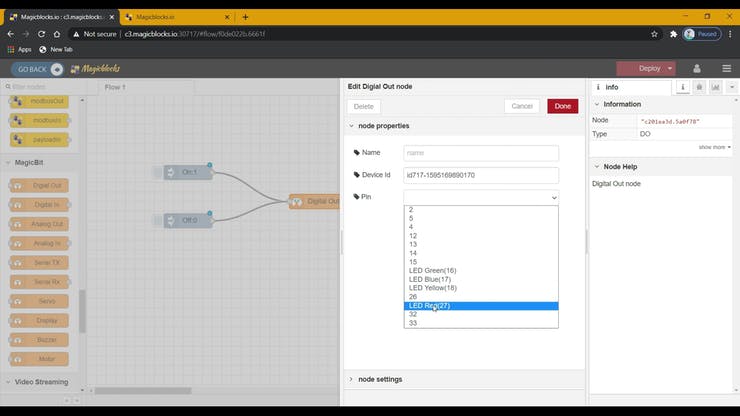This screenshot has width=740, height=416.
Task: Select the Serial TX palette node
Action: tap(40, 263)
